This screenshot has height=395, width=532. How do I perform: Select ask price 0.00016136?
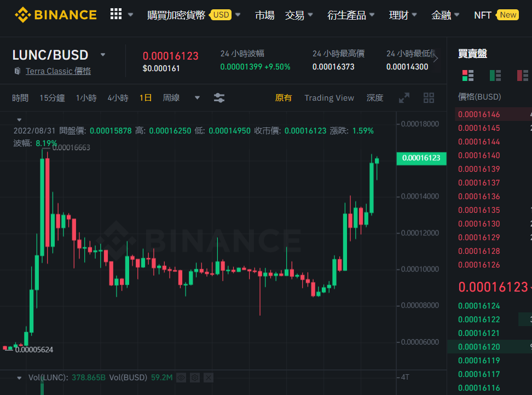pyautogui.click(x=479, y=196)
